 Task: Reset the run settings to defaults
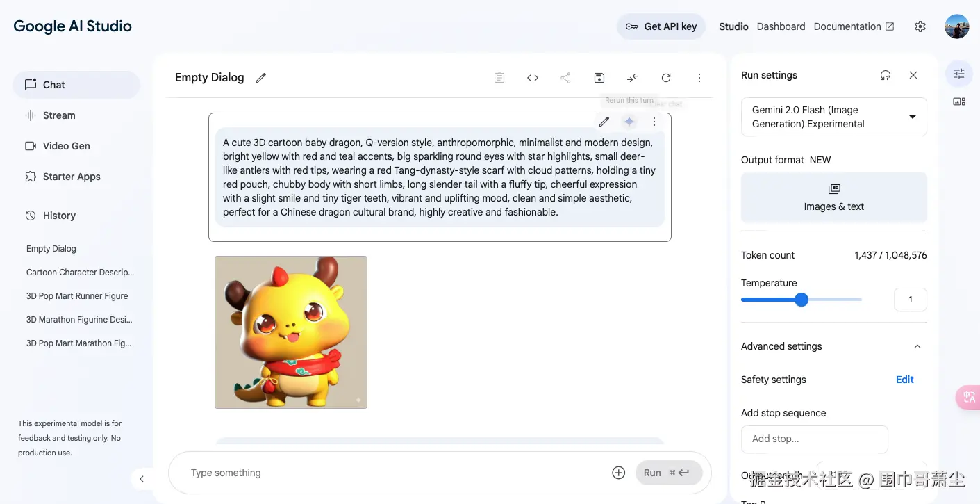[x=886, y=75]
